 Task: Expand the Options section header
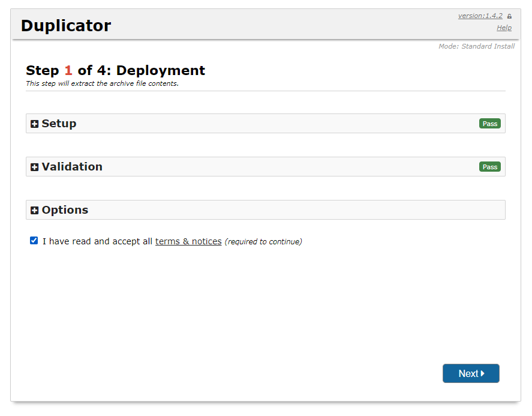pos(265,210)
